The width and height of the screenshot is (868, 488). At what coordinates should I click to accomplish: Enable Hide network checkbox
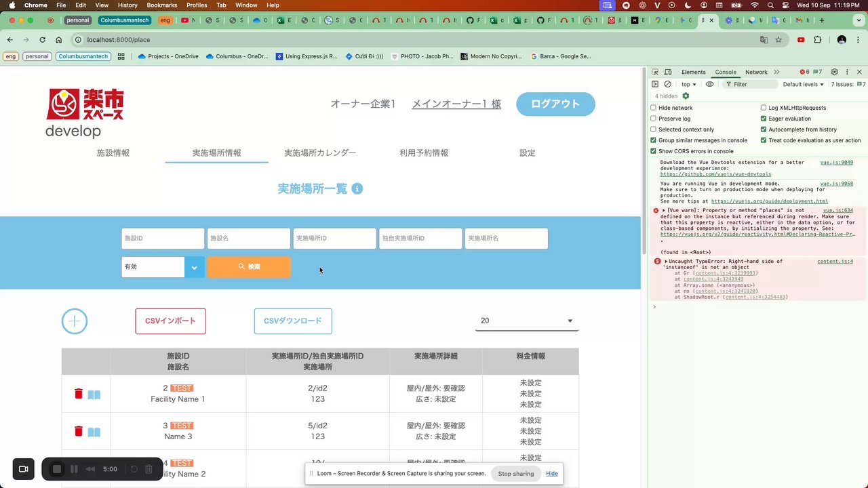pos(654,108)
